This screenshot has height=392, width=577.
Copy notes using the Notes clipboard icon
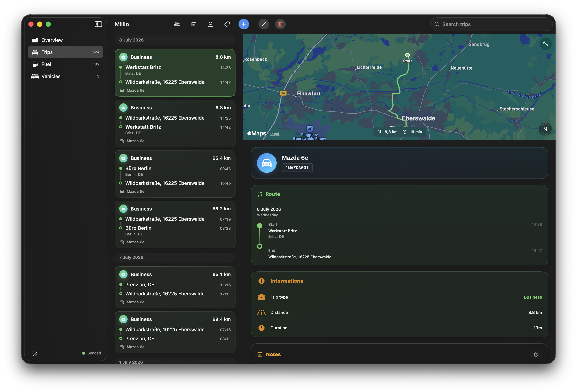(536, 354)
